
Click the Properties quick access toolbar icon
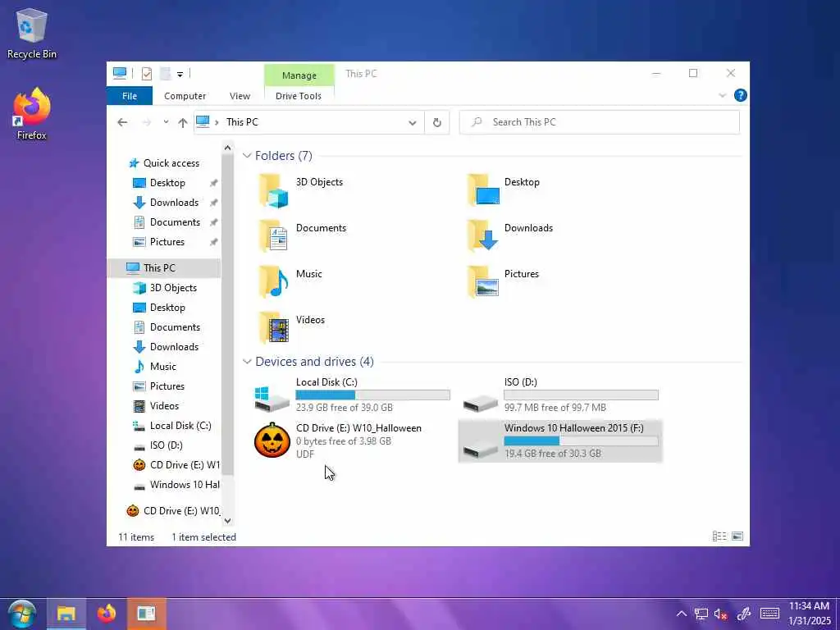pos(147,73)
